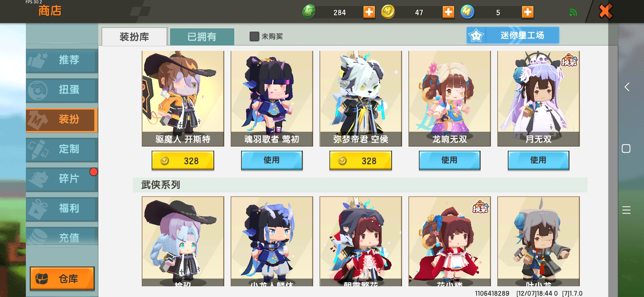Viewport: 644px width, 297px height.
Task: Add gold mini coins with plus icon
Action: pos(448,12)
